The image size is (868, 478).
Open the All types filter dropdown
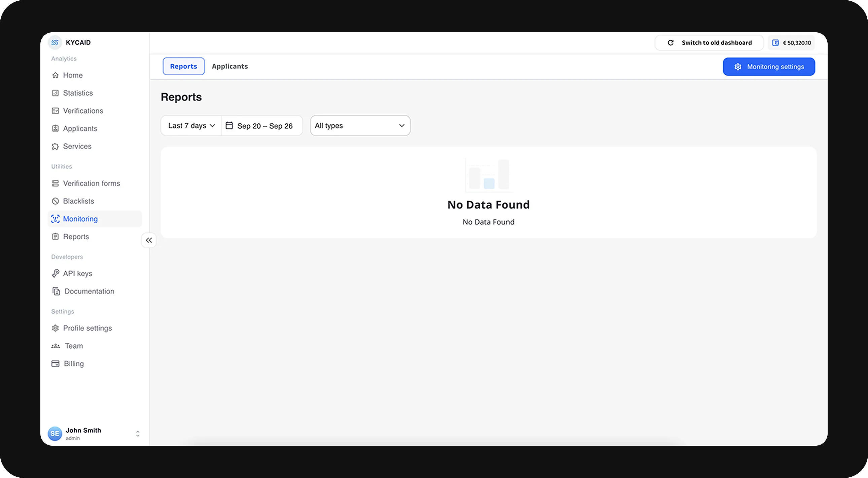tap(360, 125)
